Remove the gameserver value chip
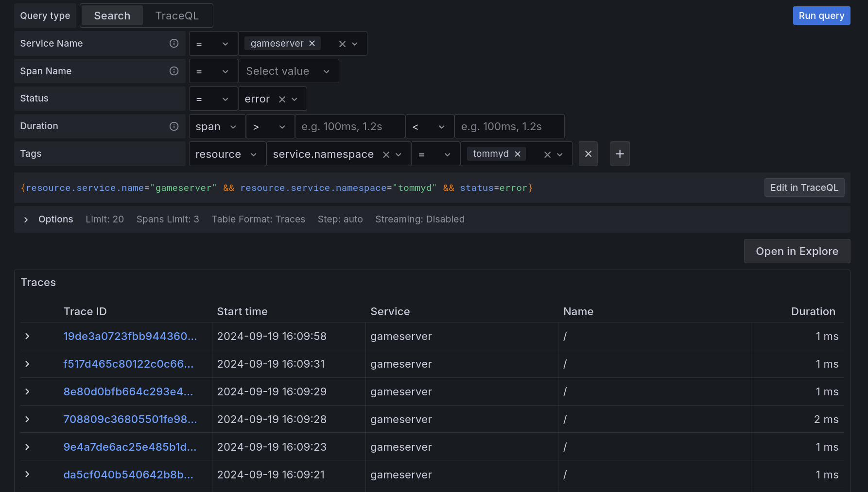 (312, 43)
